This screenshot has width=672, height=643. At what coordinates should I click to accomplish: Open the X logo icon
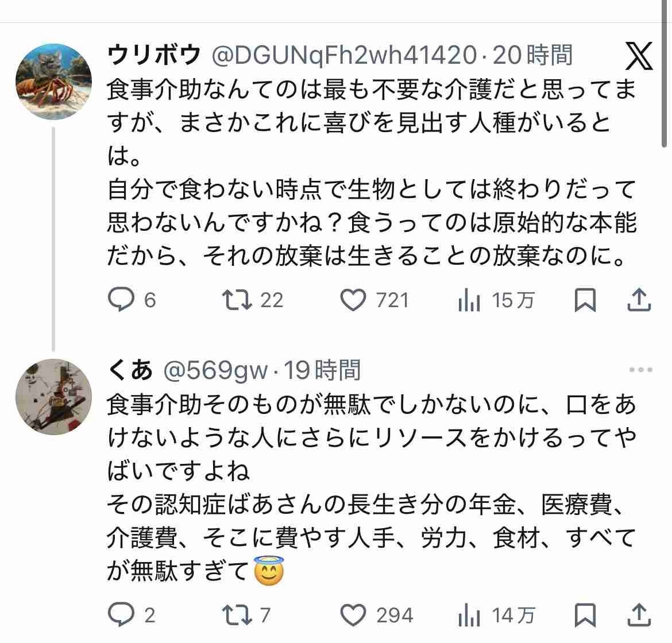click(639, 56)
